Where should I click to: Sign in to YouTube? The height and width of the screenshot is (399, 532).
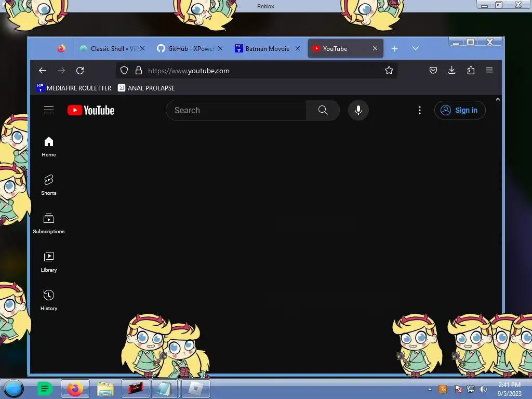pos(460,110)
